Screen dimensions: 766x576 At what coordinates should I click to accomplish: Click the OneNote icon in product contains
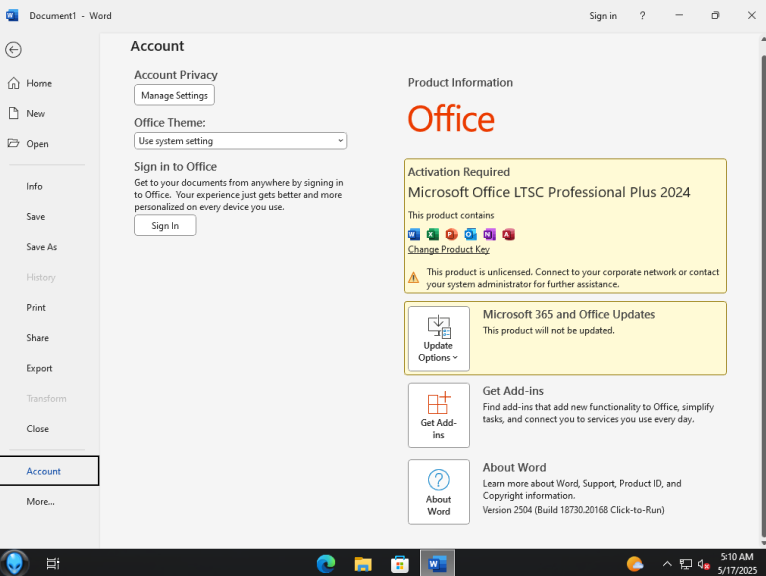(x=489, y=235)
